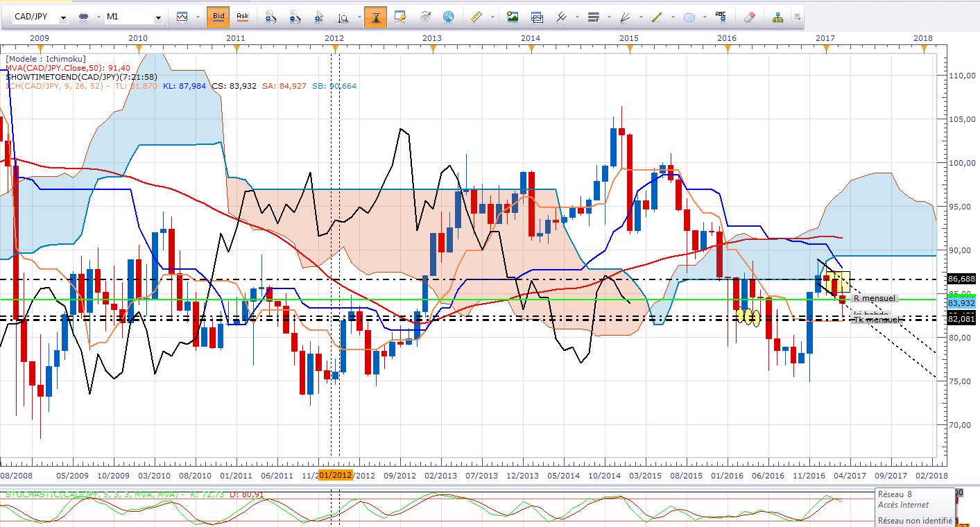The height and width of the screenshot is (527, 980).
Task: Expand the ruler tool arrow menu
Action: click(492, 17)
